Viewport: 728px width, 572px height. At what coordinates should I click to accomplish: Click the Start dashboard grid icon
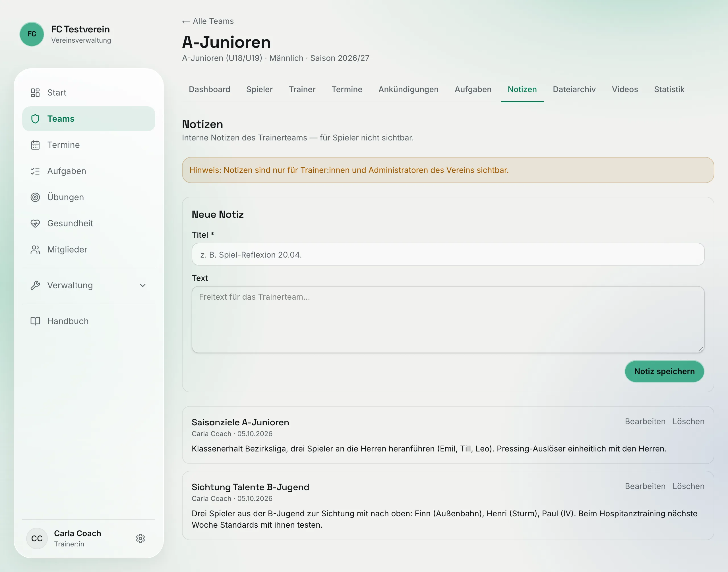[35, 92]
